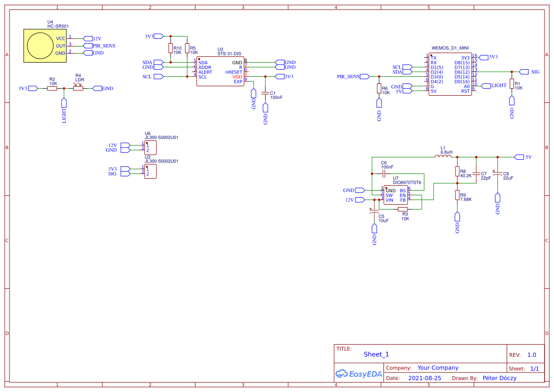Click drawn-by name Péter Dóczy
The width and height of the screenshot is (554, 392).
[500, 378]
